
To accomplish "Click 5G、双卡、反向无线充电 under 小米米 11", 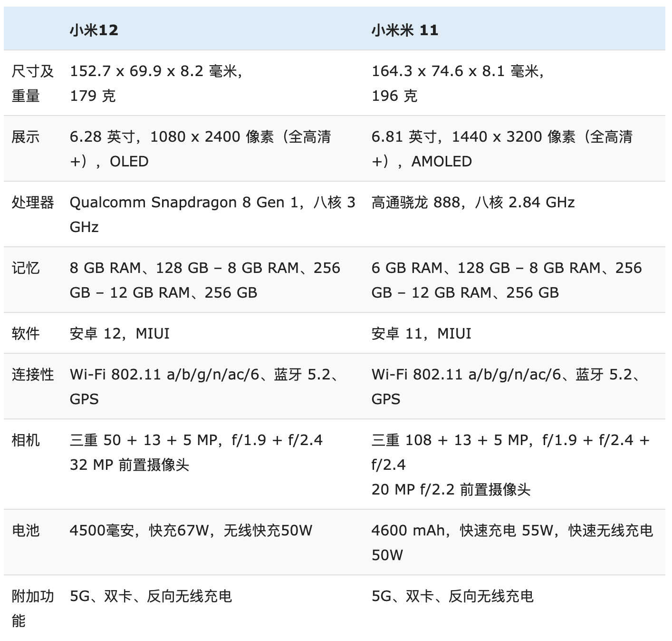I will click(x=452, y=596).
